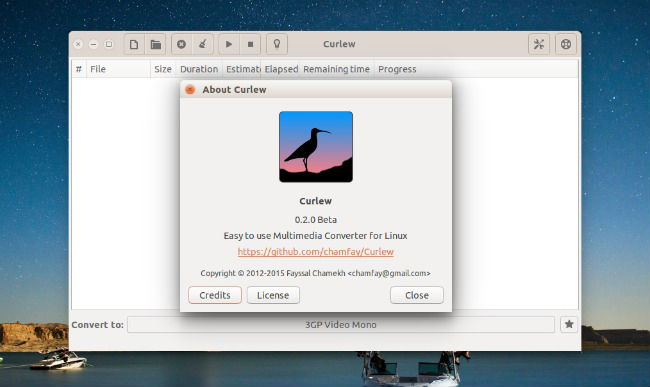Click the Progress column header
This screenshot has height=387, width=650.
pyautogui.click(x=397, y=69)
